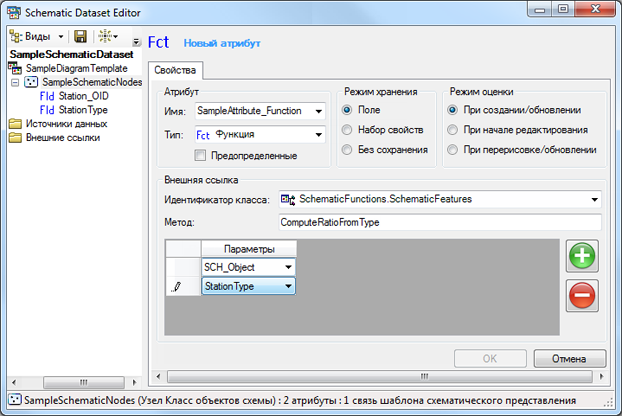The width and height of the screenshot is (622, 416).
Task: Click left arrow of properties horizontal scrollbar
Action: click(158, 376)
